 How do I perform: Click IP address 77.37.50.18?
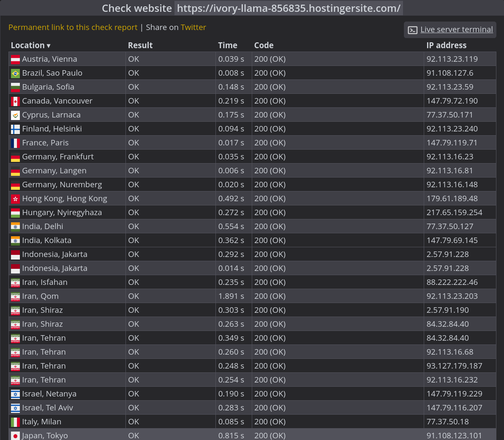[447, 422]
